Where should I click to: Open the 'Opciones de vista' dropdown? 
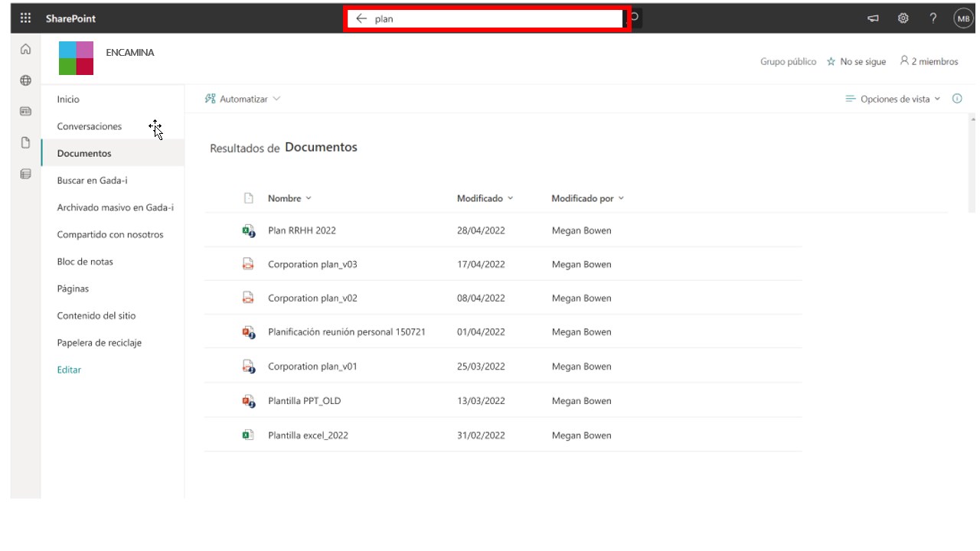tap(893, 99)
